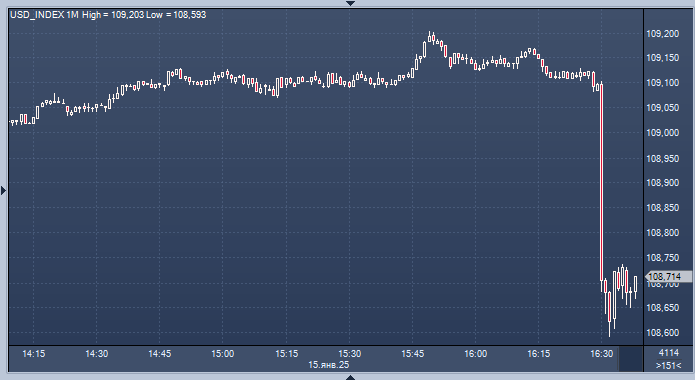Click the downward arrow above the chart
695x380 pixels.
tap(351, 3)
